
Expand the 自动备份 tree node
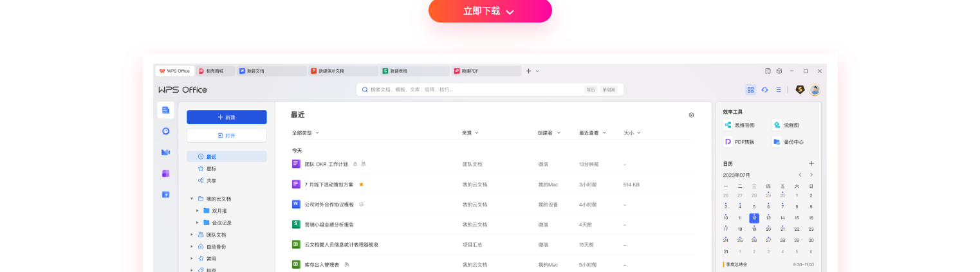point(192,246)
